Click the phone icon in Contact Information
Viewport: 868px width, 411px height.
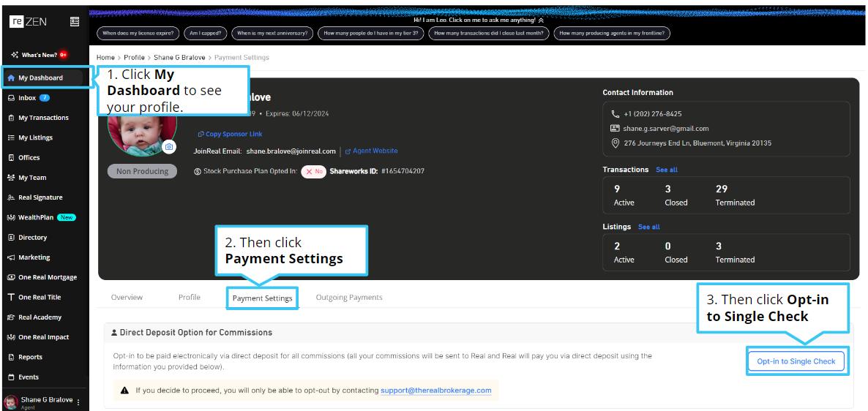tap(615, 114)
